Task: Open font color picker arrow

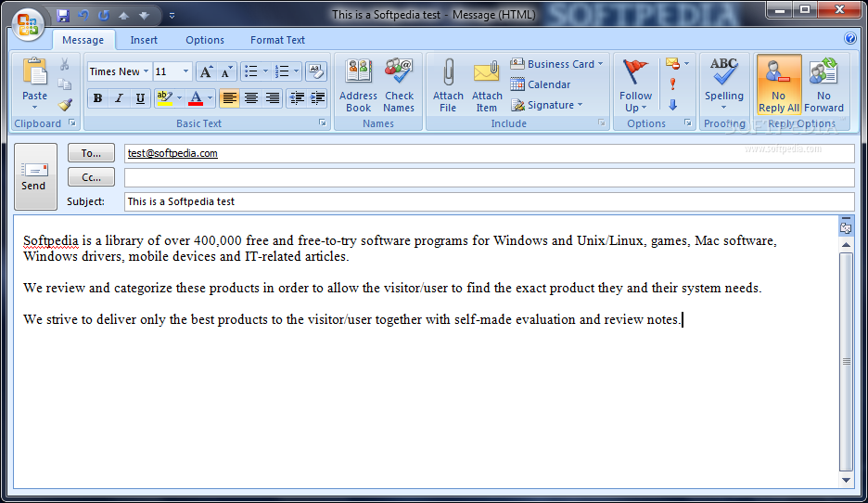Action: 211,98
